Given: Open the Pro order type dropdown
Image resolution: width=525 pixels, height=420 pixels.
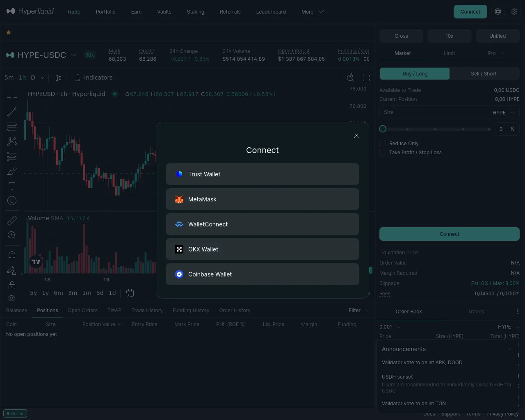Looking at the screenshot, I should pyautogui.click(x=496, y=53).
